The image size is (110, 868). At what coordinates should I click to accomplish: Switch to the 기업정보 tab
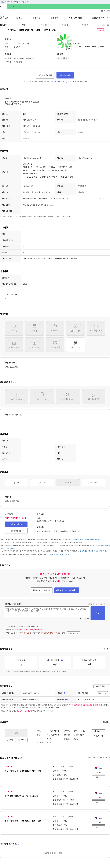point(105,25)
